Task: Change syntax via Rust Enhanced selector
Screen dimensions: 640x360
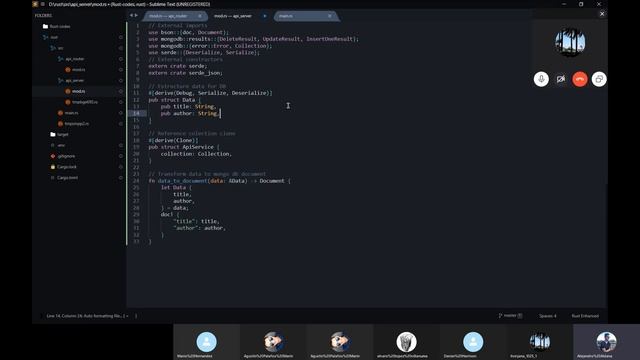Action: (585, 316)
